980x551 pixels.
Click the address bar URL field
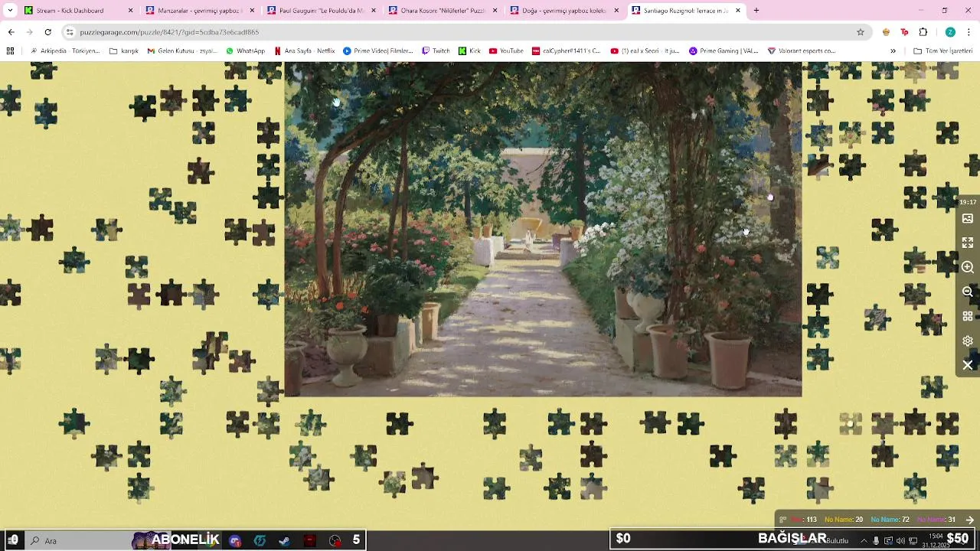click(459, 32)
